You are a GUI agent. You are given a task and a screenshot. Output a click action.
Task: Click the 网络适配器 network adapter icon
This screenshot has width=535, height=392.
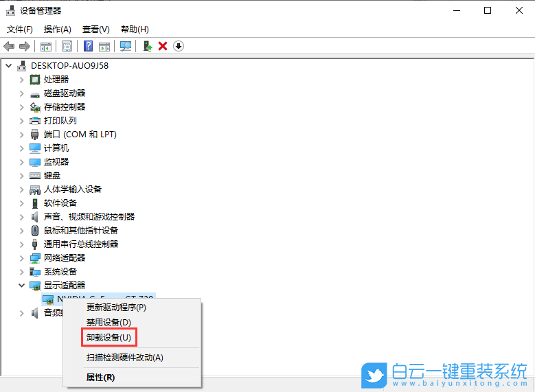[35, 258]
